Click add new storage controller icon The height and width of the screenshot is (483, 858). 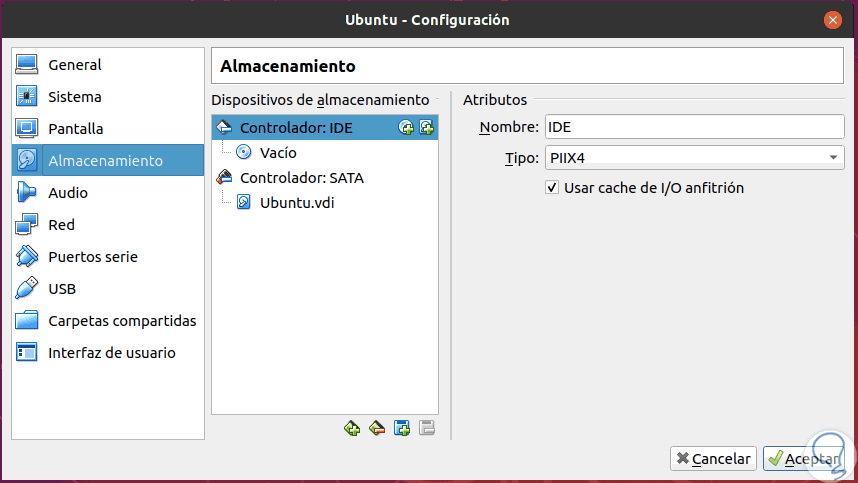click(x=352, y=428)
